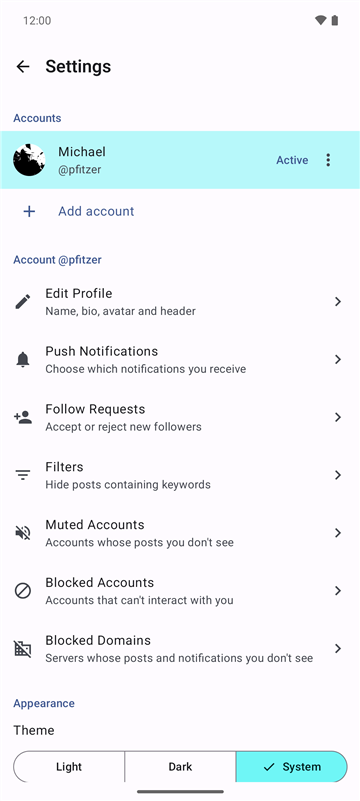
Task: Tap the Blocked Domains building icon
Action: pyautogui.click(x=22, y=649)
